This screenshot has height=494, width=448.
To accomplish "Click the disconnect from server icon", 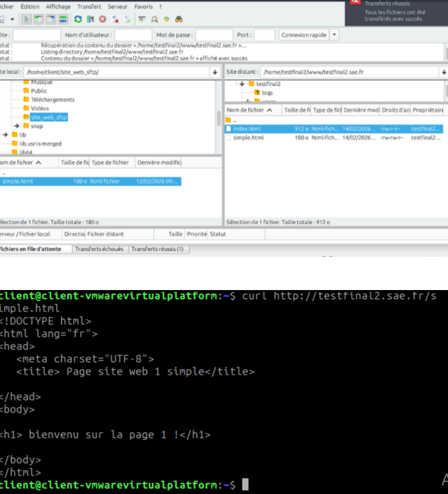I will pyautogui.click(x=115, y=20).
